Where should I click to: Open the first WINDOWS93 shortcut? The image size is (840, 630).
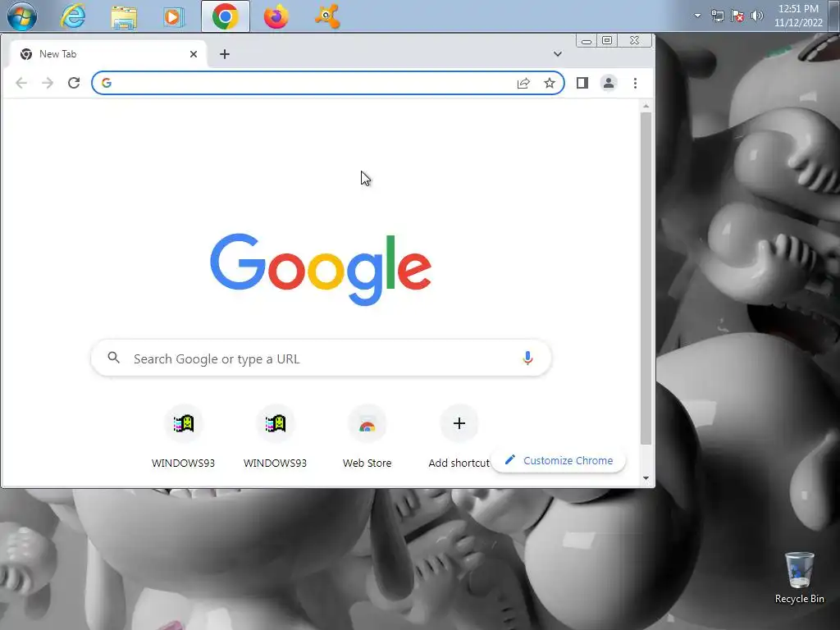(x=183, y=436)
